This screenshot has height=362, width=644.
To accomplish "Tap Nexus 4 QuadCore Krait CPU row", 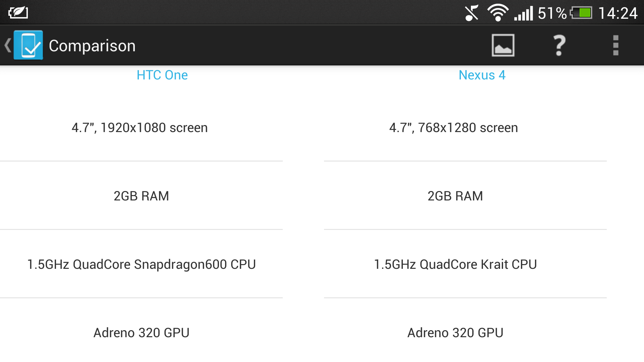I will click(455, 264).
